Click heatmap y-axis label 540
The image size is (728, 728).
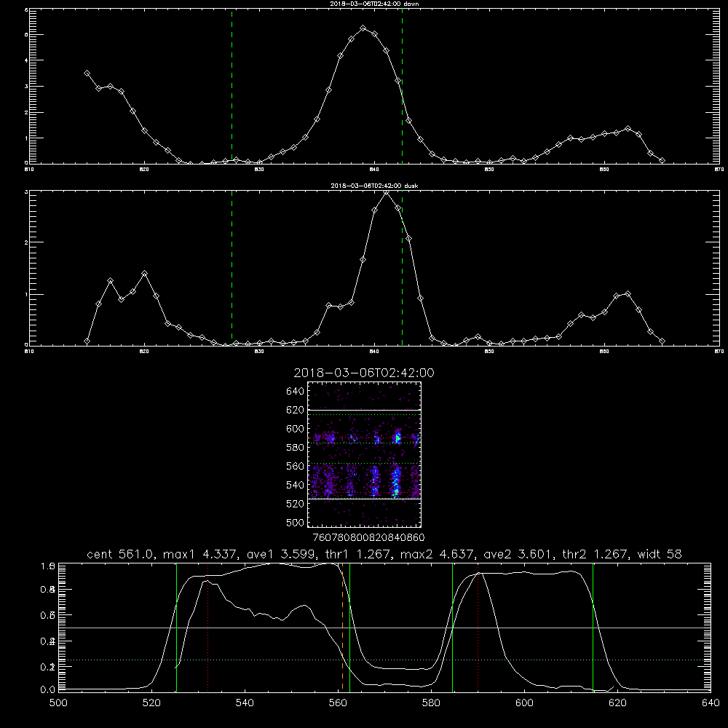(296, 485)
